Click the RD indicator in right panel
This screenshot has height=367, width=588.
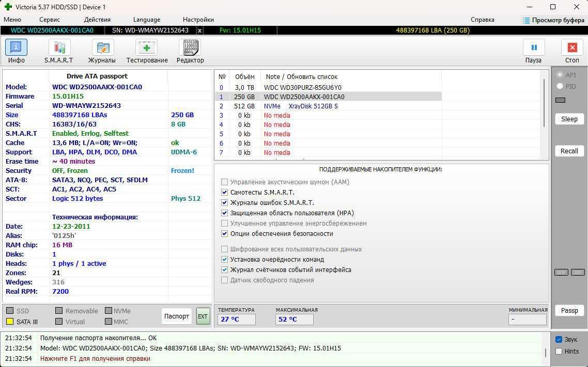(578, 272)
